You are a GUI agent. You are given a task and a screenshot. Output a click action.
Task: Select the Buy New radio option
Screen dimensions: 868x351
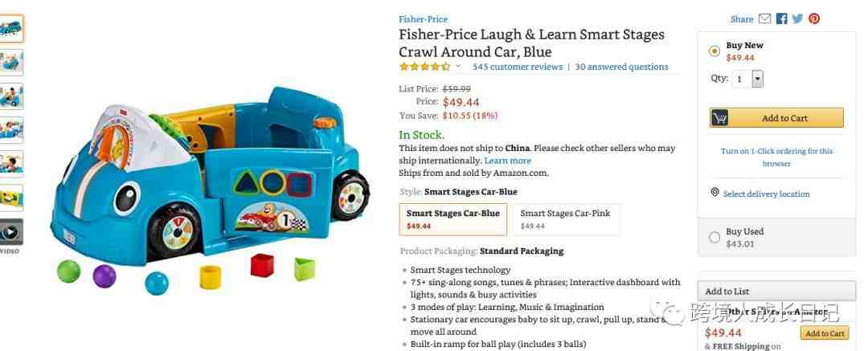(x=714, y=51)
